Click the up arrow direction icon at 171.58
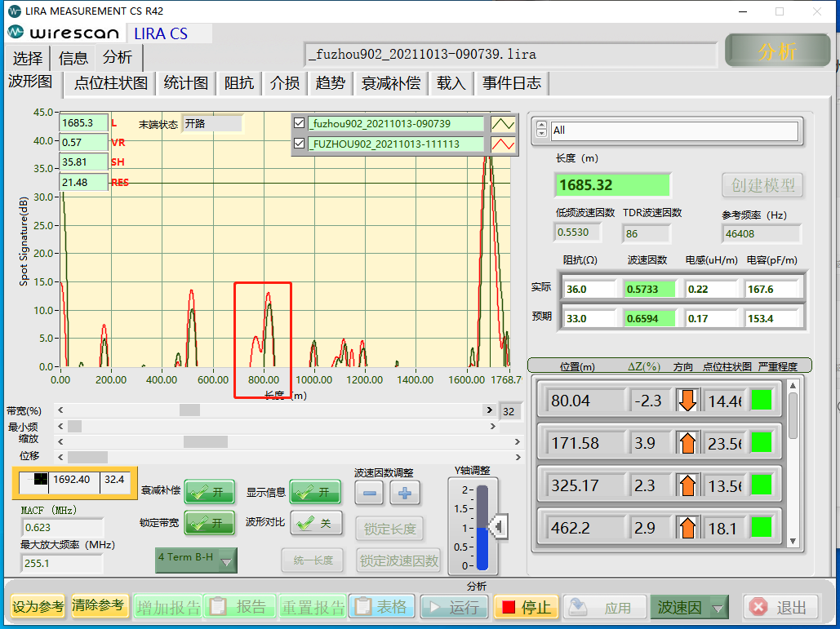 [687, 443]
